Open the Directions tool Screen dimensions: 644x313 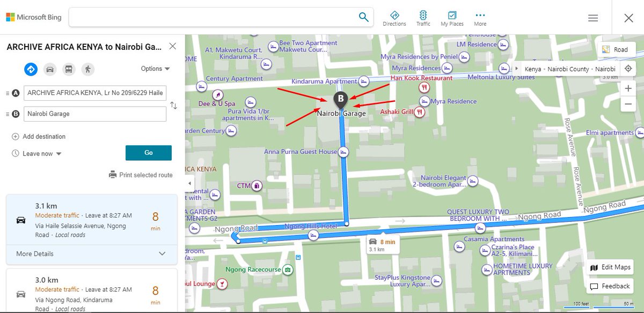(x=394, y=18)
